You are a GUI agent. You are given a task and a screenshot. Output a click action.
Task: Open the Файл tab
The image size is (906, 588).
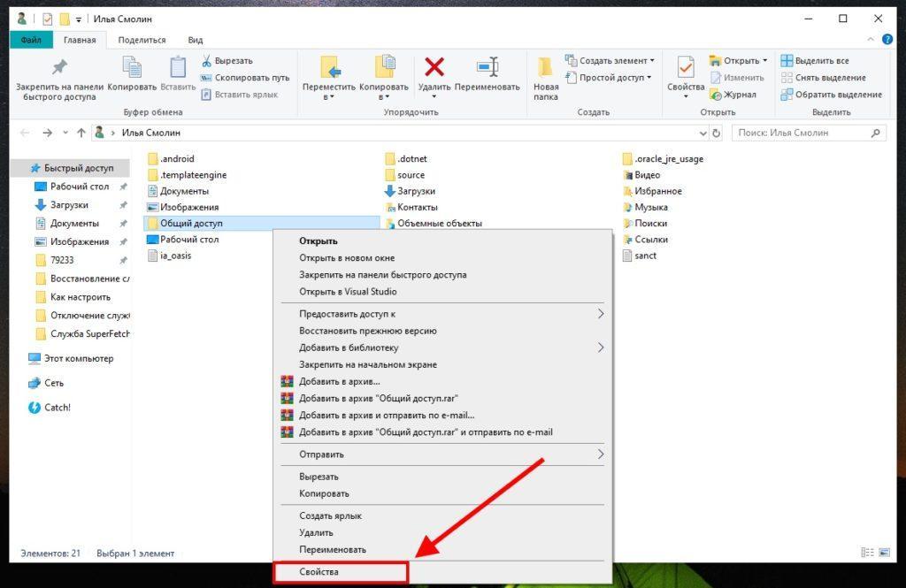coord(31,40)
